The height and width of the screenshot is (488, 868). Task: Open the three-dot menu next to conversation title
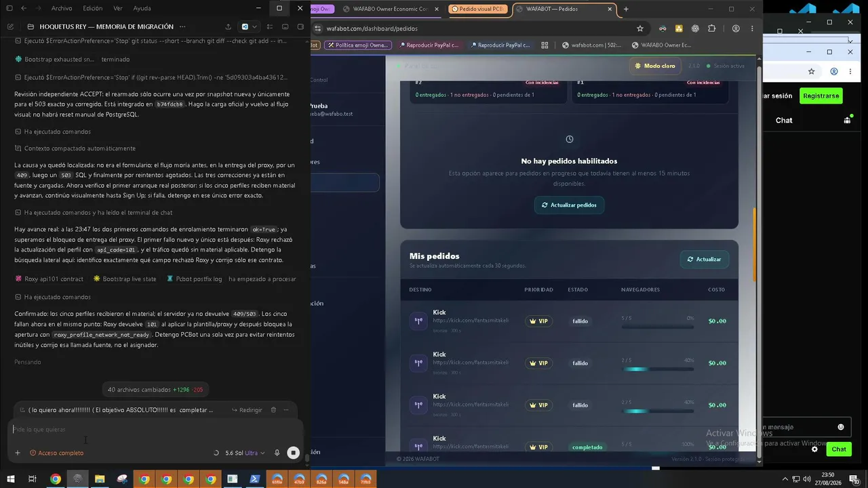pos(182,26)
